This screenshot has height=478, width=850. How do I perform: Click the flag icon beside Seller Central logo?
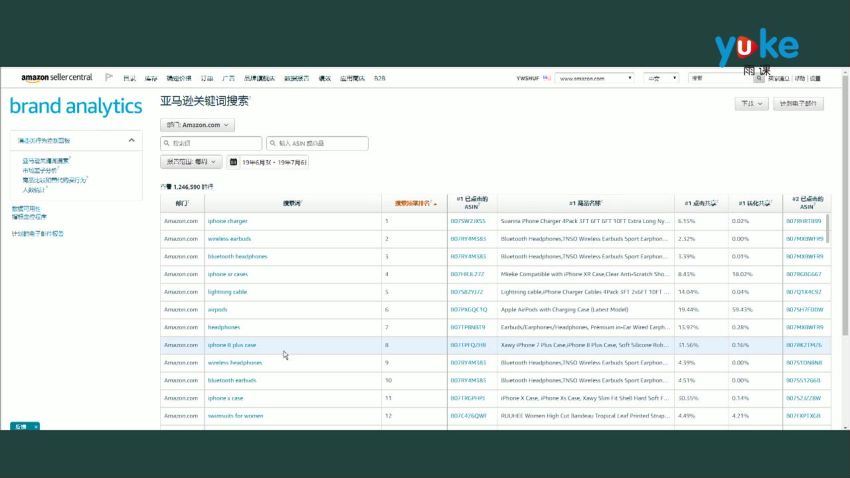click(108, 77)
